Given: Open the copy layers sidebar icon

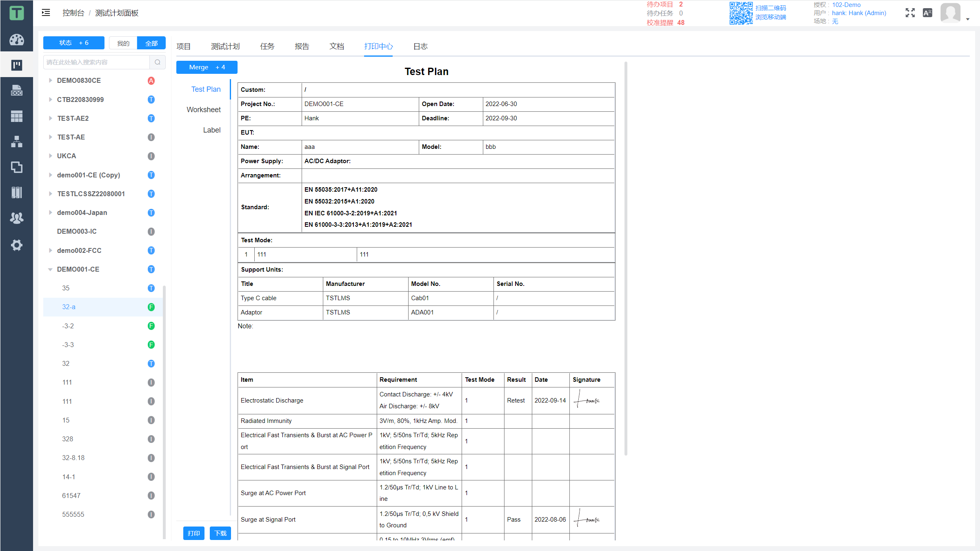Looking at the screenshot, I should click(16, 167).
